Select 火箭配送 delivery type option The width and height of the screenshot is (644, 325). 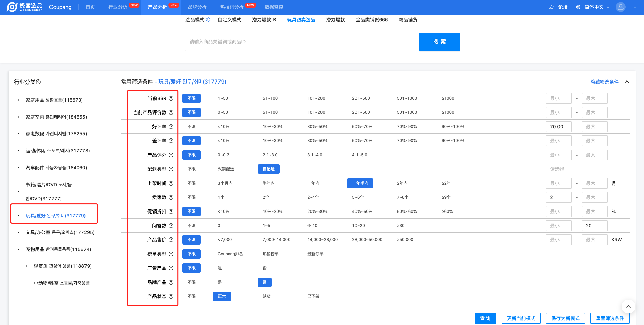coord(226,169)
